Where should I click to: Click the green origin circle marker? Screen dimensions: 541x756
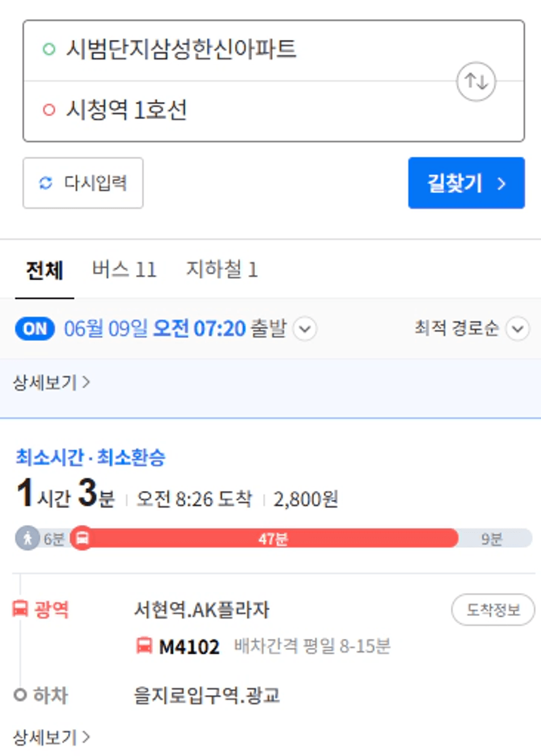click(48, 48)
